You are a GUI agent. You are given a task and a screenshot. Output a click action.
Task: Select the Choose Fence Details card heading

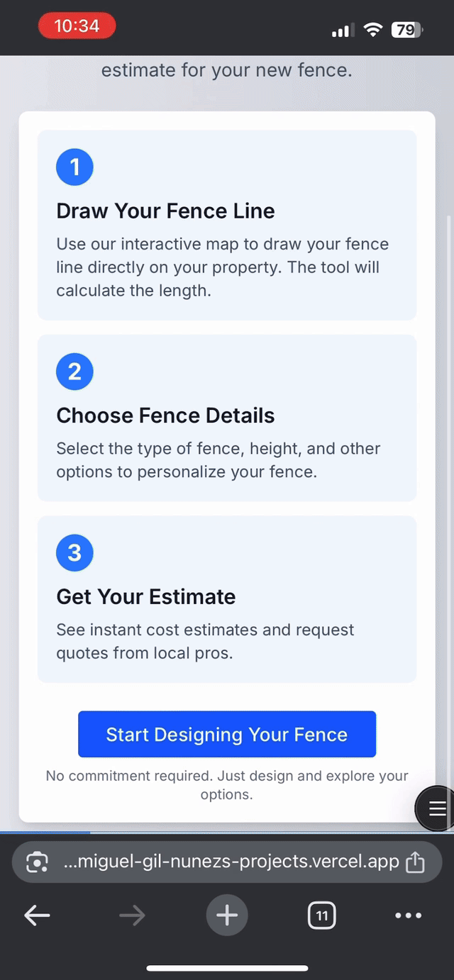pos(165,416)
